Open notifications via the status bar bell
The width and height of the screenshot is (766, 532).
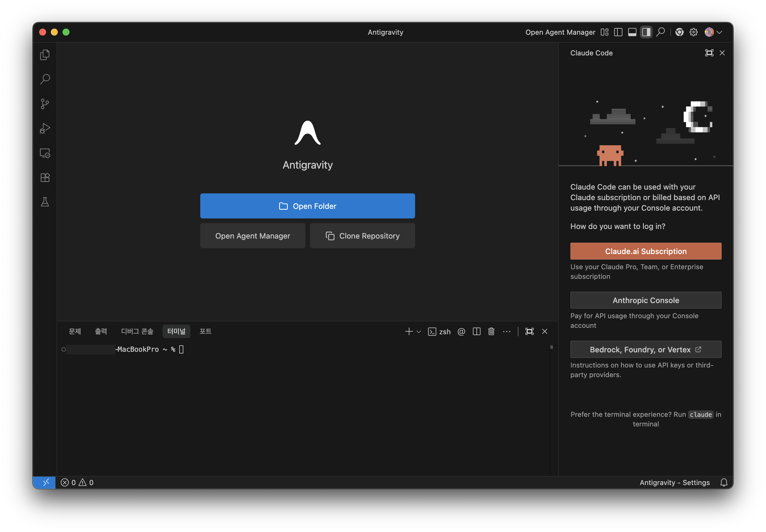(724, 482)
